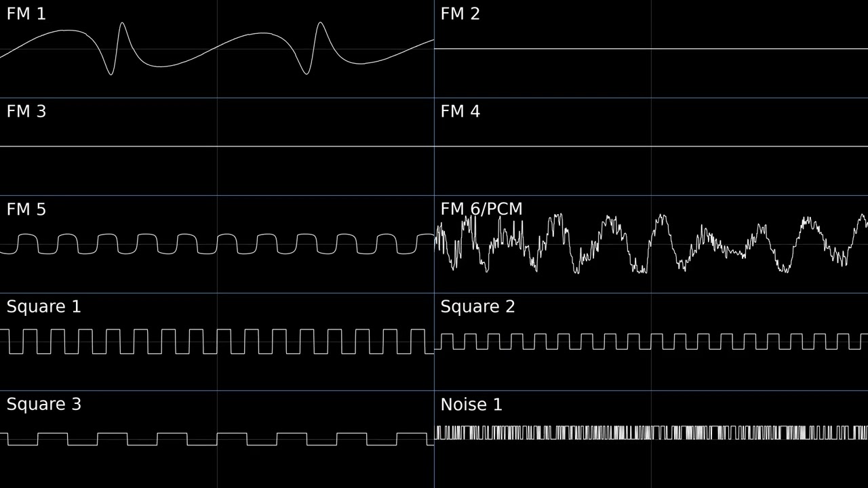The height and width of the screenshot is (488, 868).
Task: Click the FM 5 channel label
Action: [26, 209]
